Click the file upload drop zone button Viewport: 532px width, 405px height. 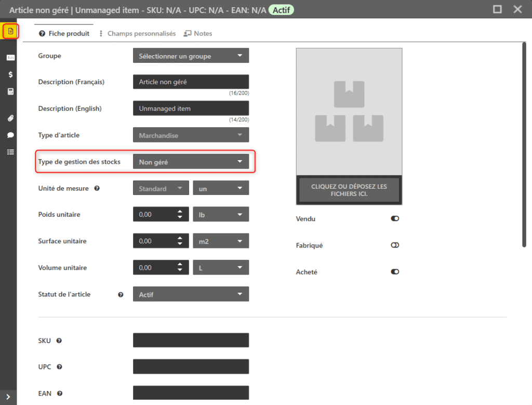pyautogui.click(x=349, y=190)
